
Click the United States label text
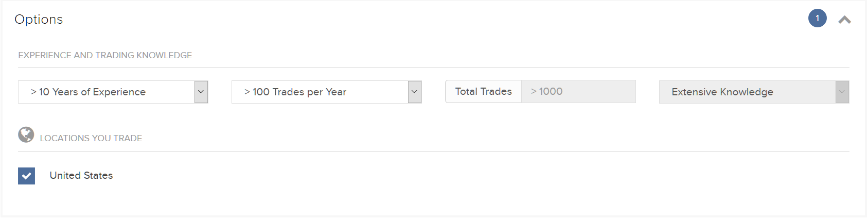tap(81, 175)
